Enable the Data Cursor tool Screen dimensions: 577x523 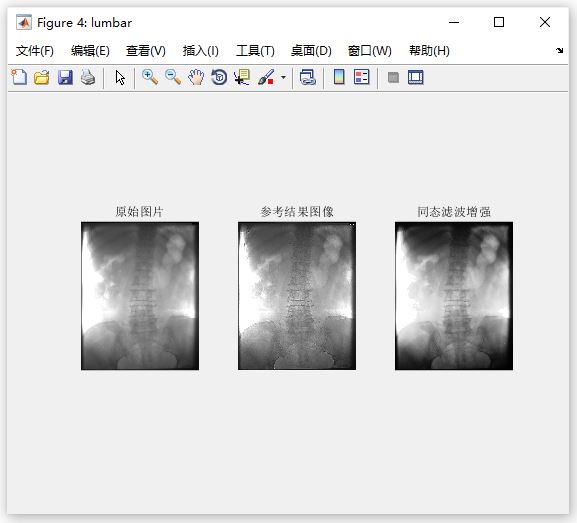[242, 77]
